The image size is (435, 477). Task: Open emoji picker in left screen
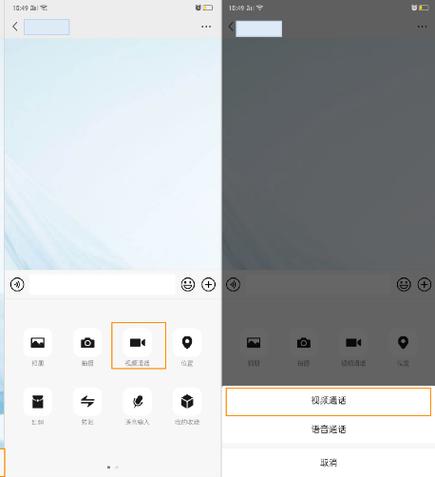pos(188,285)
